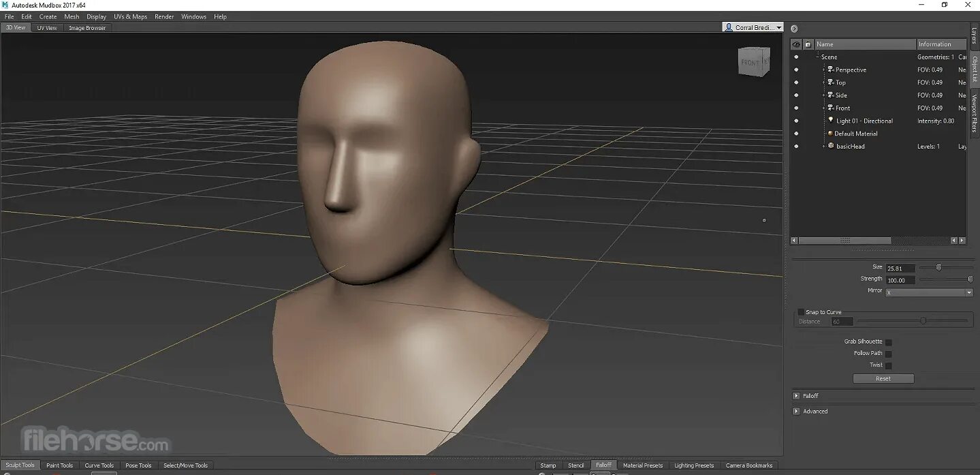The width and height of the screenshot is (980, 475).
Task: Select the Default Material sphere icon
Action: click(x=830, y=134)
